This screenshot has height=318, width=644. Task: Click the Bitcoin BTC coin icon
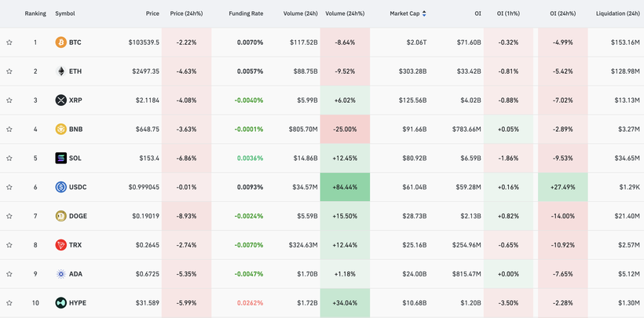coord(60,42)
